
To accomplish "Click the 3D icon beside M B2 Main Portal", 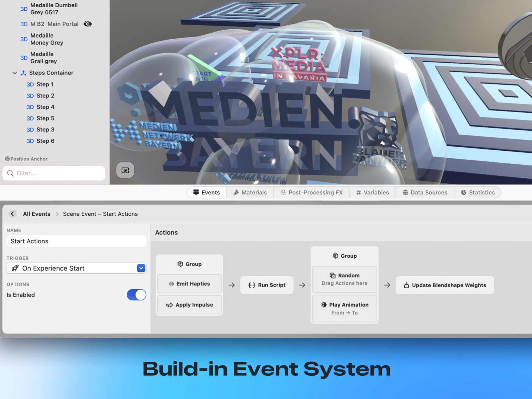I will pyautogui.click(x=24, y=24).
